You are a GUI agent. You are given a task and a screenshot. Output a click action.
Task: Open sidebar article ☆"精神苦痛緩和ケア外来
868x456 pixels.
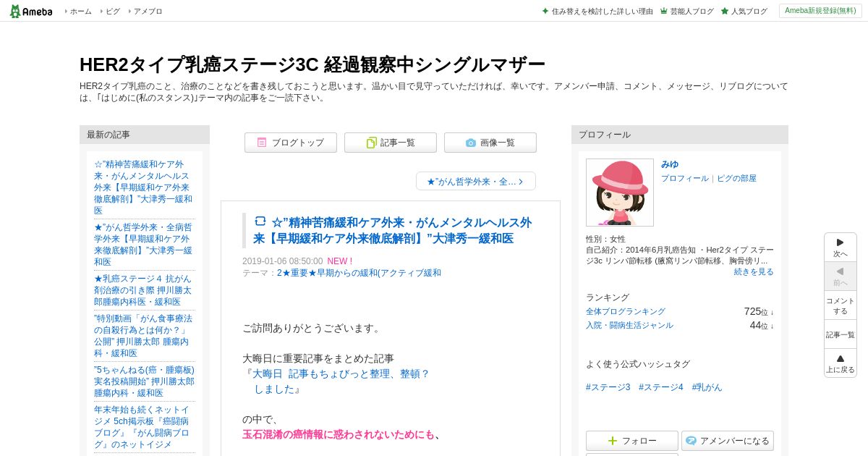pyautogui.click(x=143, y=187)
